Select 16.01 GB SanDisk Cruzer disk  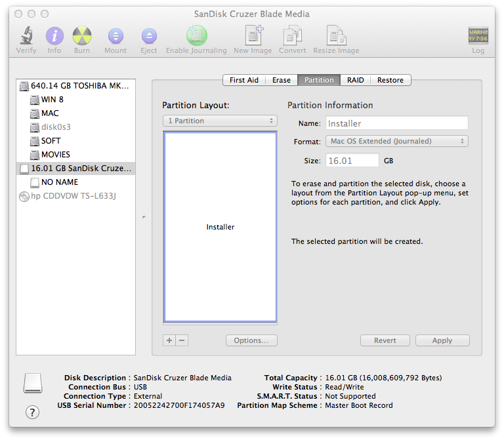pos(76,169)
